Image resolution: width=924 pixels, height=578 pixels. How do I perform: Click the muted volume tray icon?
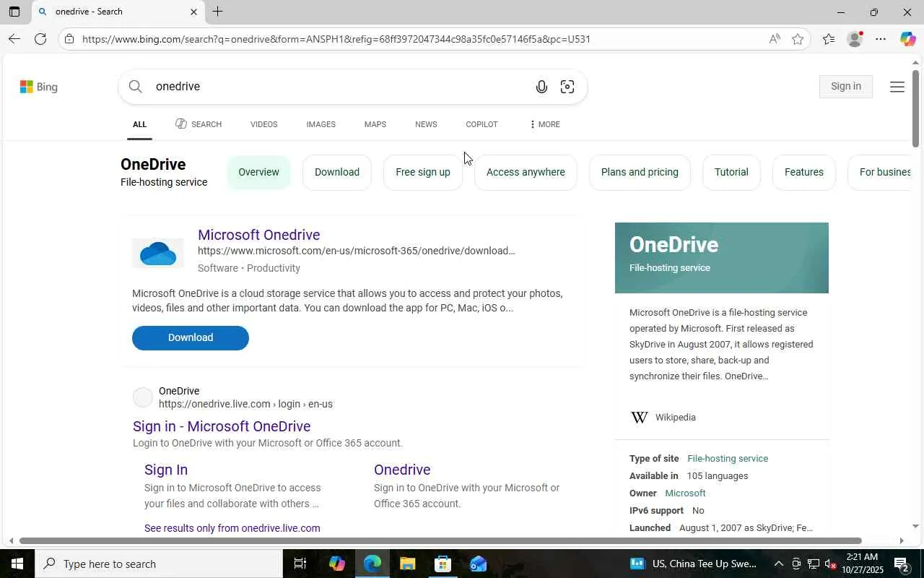tap(830, 564)
